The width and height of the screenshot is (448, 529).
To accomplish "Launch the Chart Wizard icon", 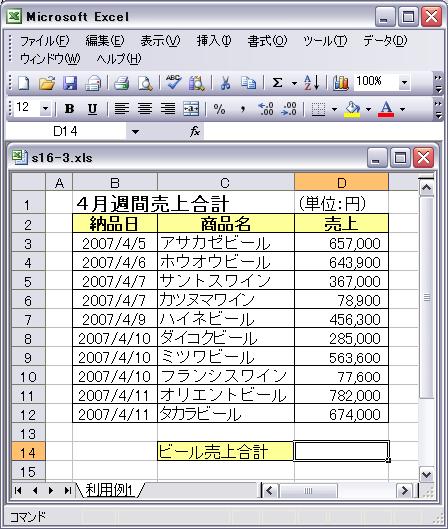I will (340, 83).
